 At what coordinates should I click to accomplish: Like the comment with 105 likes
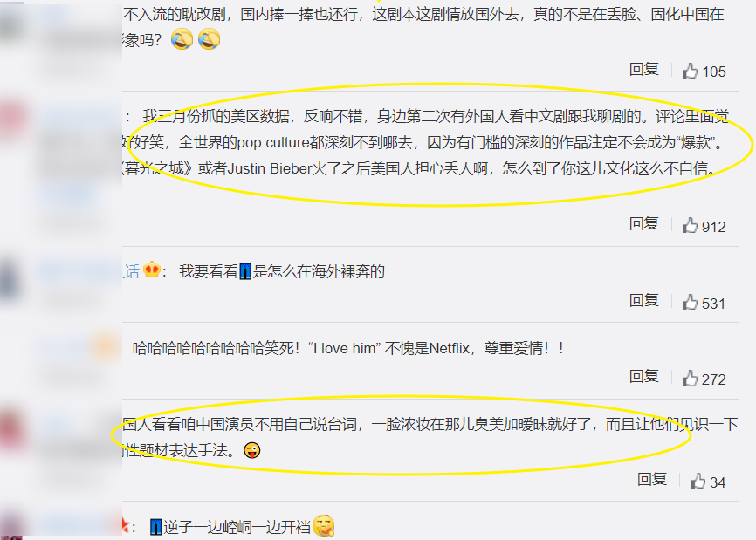point(690,72)
